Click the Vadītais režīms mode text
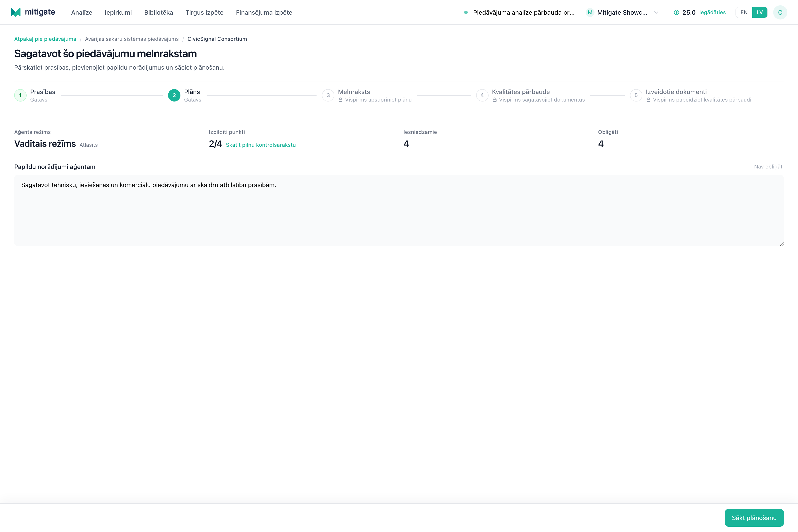The width and height of the screenshot is (798, 532). click(x=45, y=144)
